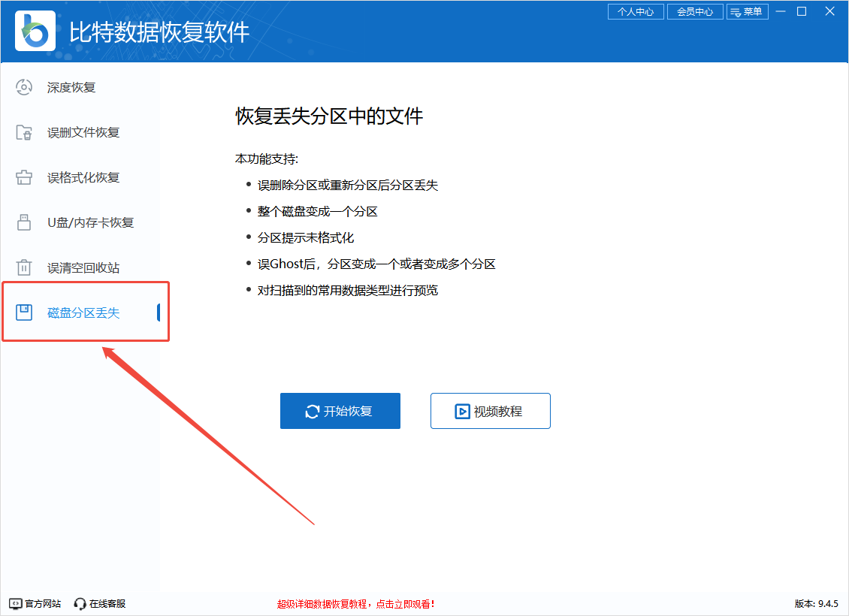The height and width of the screenshot is (616, 849).
Task: Click the 误删除分区或重新分区后分区丢失 bullet
Action: coord(348,185)
